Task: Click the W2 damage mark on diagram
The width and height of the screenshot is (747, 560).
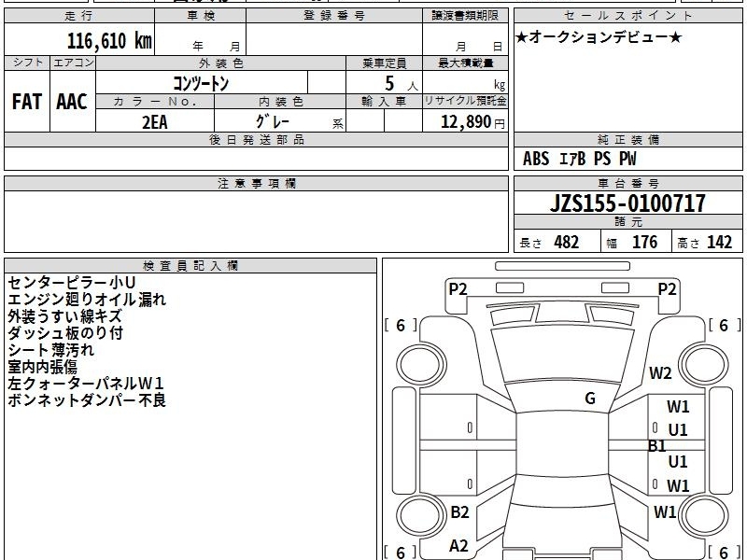Action: [x=660, y=372]
